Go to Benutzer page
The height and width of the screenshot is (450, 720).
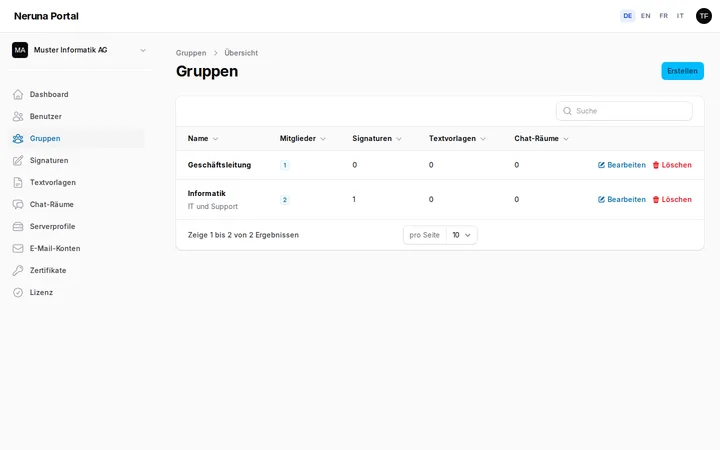(77, 117)
